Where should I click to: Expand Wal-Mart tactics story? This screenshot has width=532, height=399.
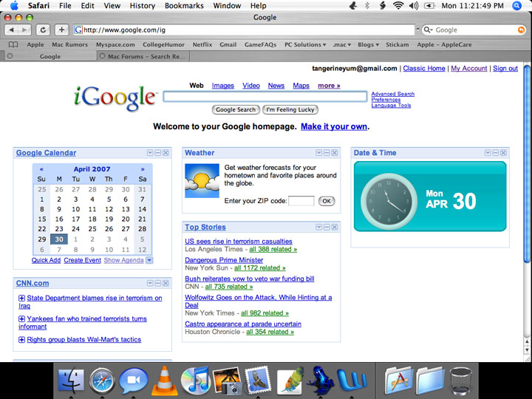click(21, 339)
